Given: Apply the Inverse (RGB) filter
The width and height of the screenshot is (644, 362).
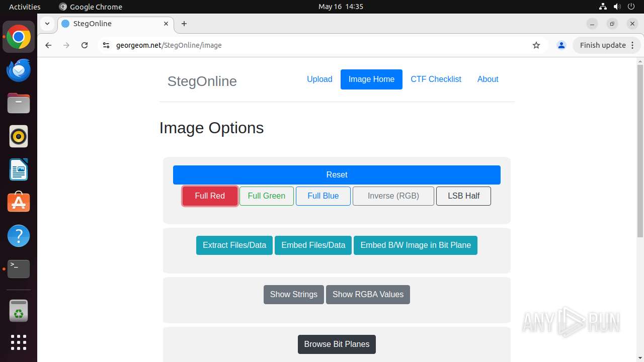Looking at the screenshot, I should 393,196.
